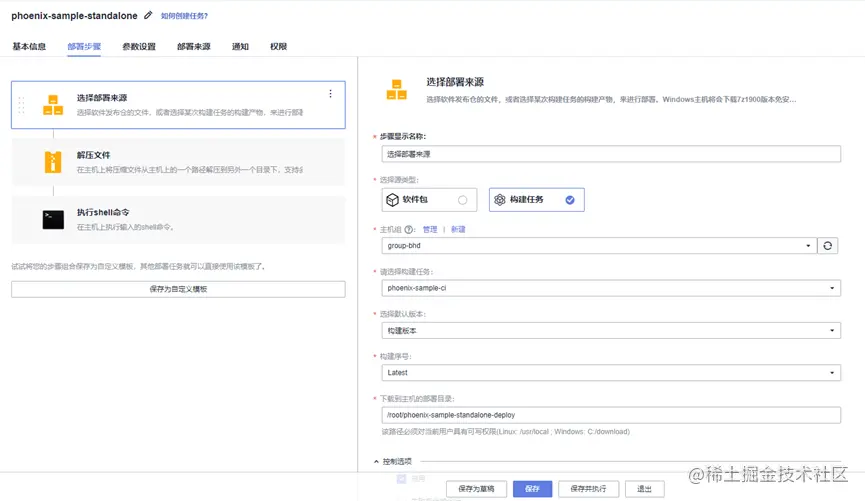Click the help question mark beside 主机组
Image resolution: width=865 pixels, height=501 pixels.
click(x=409, y=230)
